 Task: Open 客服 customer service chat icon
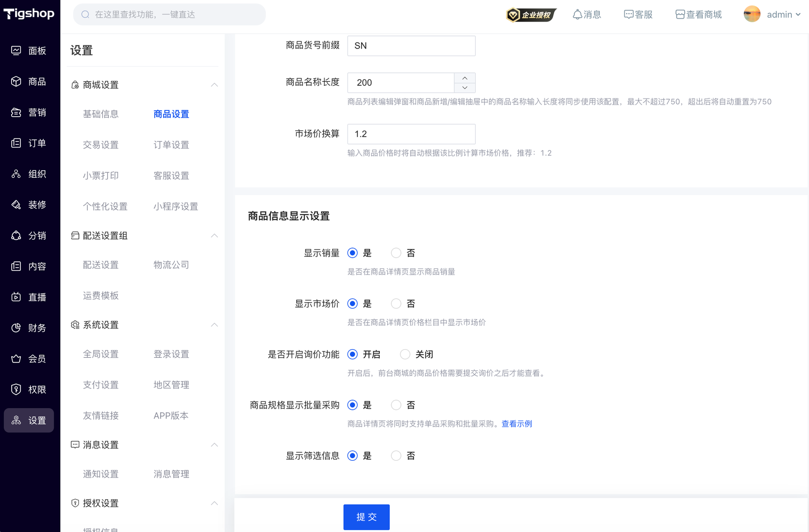[628, 15]
